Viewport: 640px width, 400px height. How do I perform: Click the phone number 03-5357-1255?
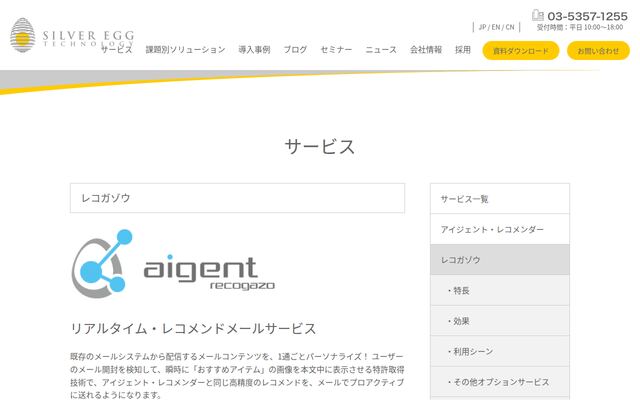pos(587,16)
